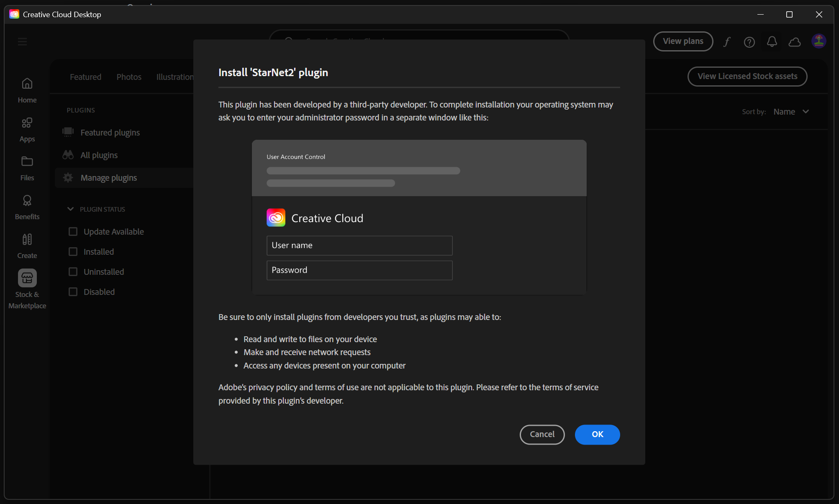Click the View plans button
Viewport: 839px width, 504px height.
[683, 41]
